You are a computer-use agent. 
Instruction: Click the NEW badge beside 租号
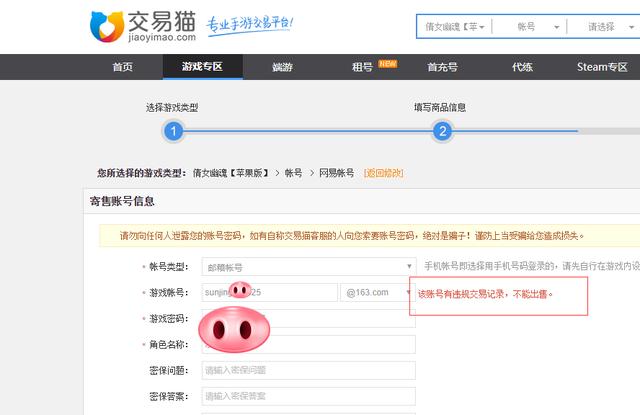click(x=387, y=64)
